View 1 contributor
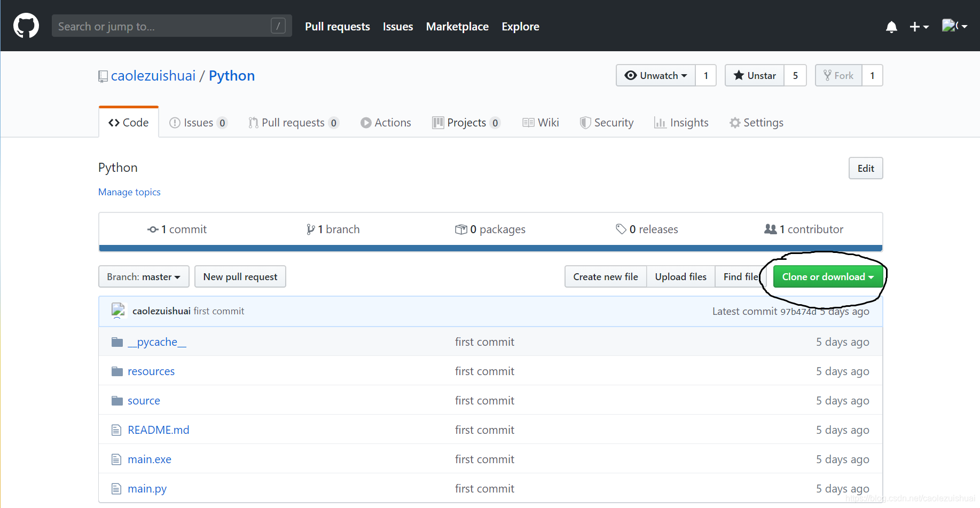This screenshot has width=980, height=508. click(x=804, y=229)
